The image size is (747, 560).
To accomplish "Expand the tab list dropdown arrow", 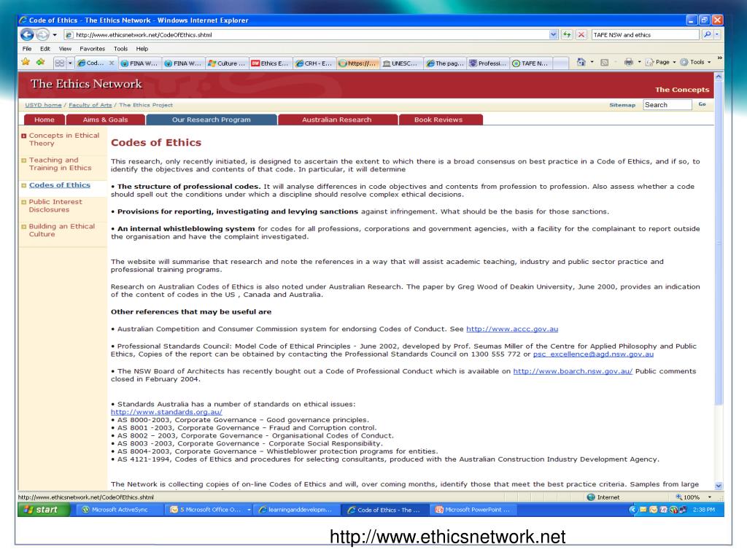I will click(x=70, y=63).
